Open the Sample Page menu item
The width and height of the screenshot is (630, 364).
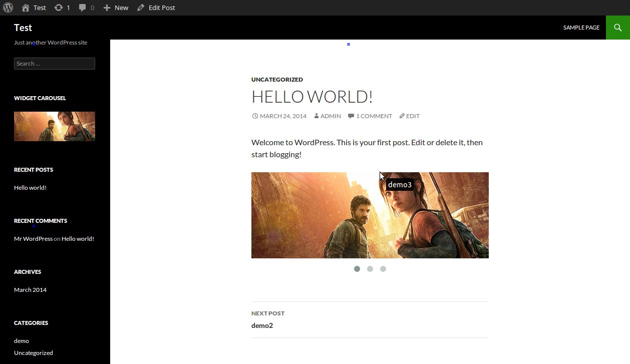581,28
